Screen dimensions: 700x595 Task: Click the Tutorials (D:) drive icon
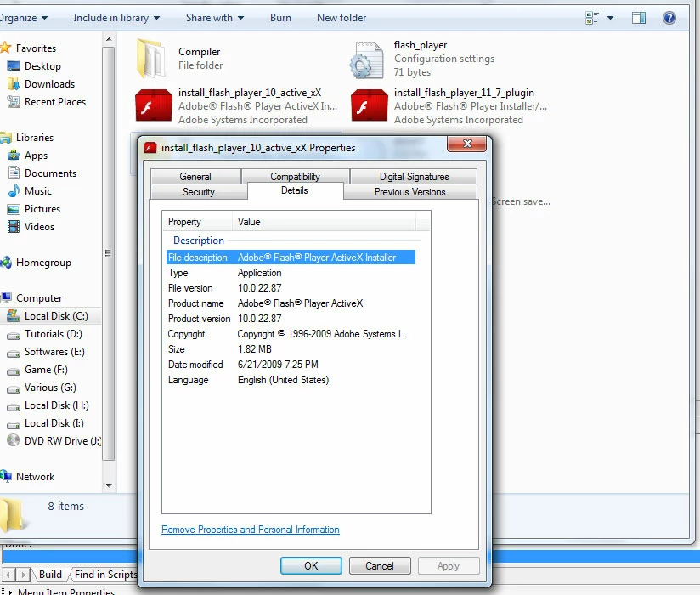(14, 335)
